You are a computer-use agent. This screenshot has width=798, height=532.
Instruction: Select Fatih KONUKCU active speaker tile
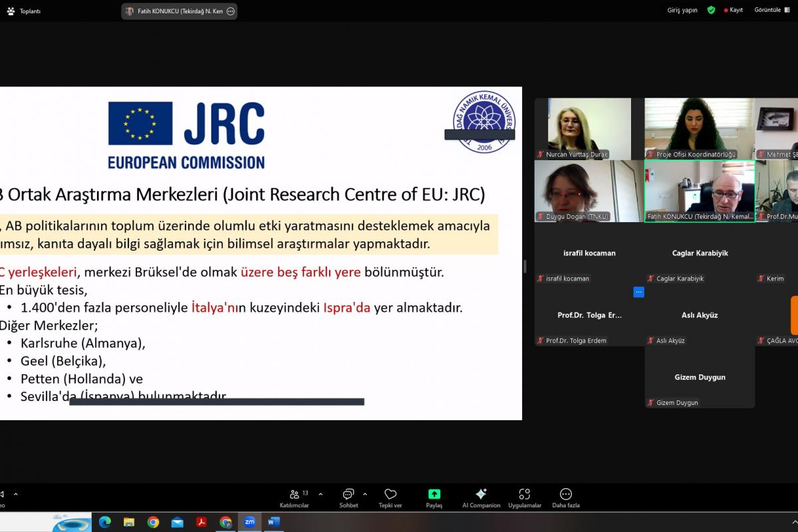(700, 191)
